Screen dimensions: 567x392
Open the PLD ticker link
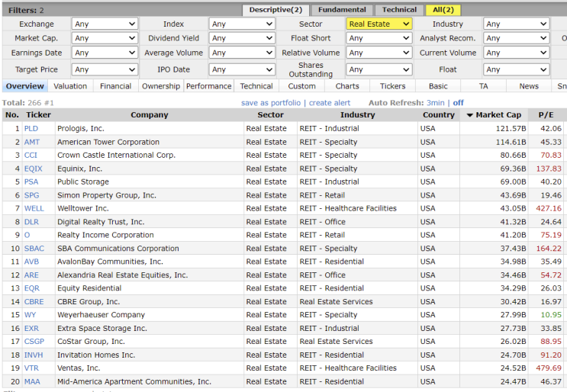pos(31,129)
